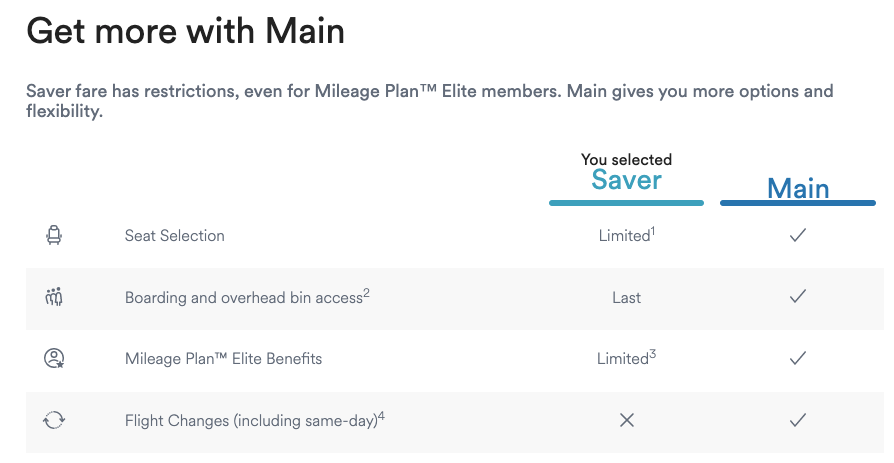Viewport: 894px width, 463px height.
Task: Click Boarding and overhead bin access label
Action: 243,298
